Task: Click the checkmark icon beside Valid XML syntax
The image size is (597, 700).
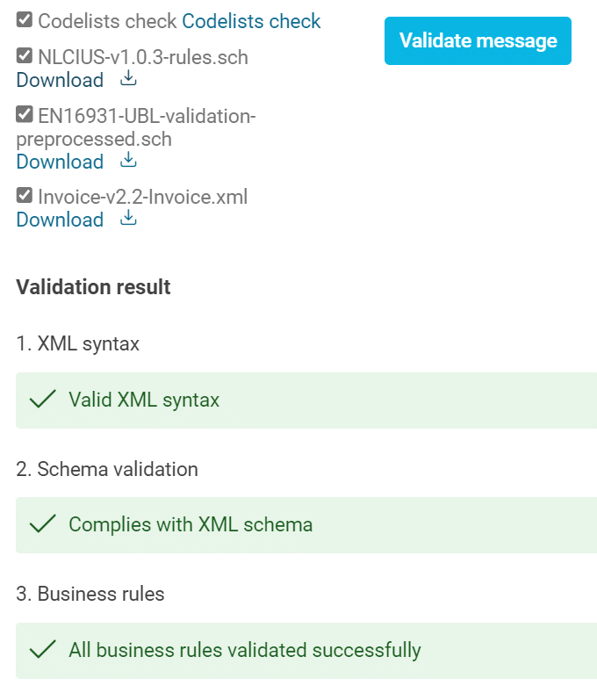Action: (x=41, y=401)
